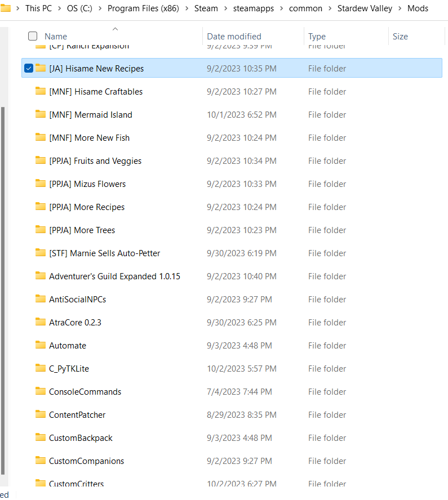Select the [PPJA] Fruits and Veggies folder name
Screen dimensions: 448x500
[95, 160]
